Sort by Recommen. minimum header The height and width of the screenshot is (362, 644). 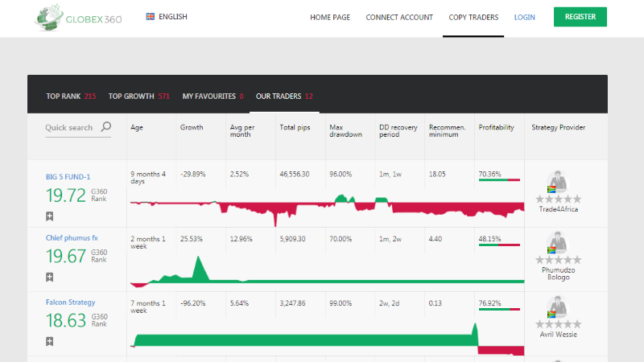[x=447, y=130]
